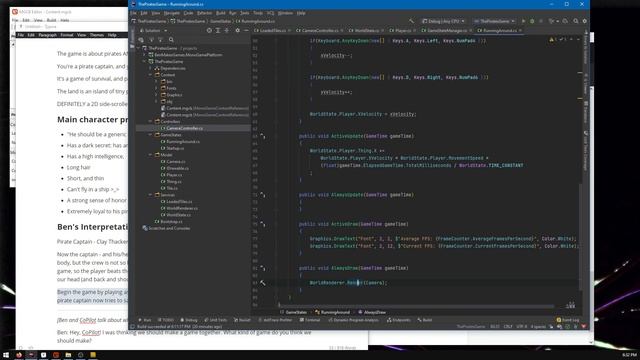Click Collapse All icon in Solution panel header
Screen dimensions: 640x360
click(227, 30)
